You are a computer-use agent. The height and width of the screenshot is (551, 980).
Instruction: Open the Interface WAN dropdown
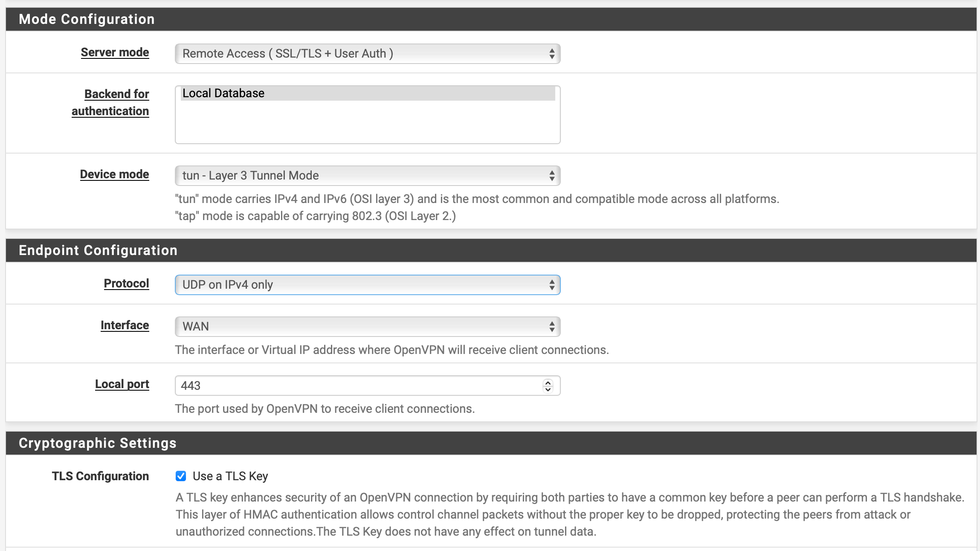(367, 327)
